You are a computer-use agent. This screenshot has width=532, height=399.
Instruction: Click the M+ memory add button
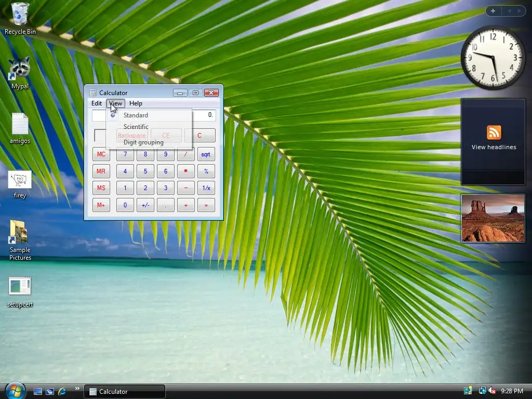pos(101,205)
